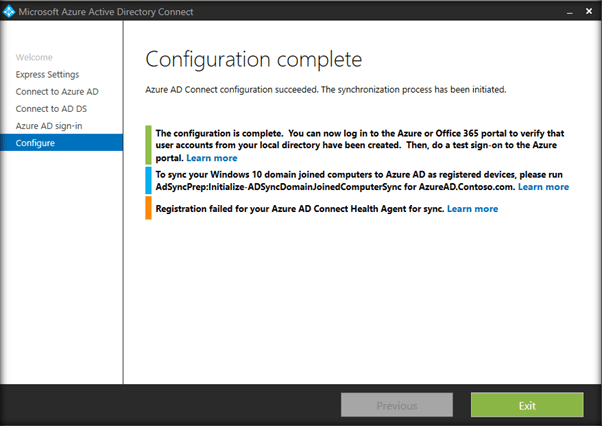
Task: Minimize the Azure AD Connect window
Action: (x=570, y=12)
